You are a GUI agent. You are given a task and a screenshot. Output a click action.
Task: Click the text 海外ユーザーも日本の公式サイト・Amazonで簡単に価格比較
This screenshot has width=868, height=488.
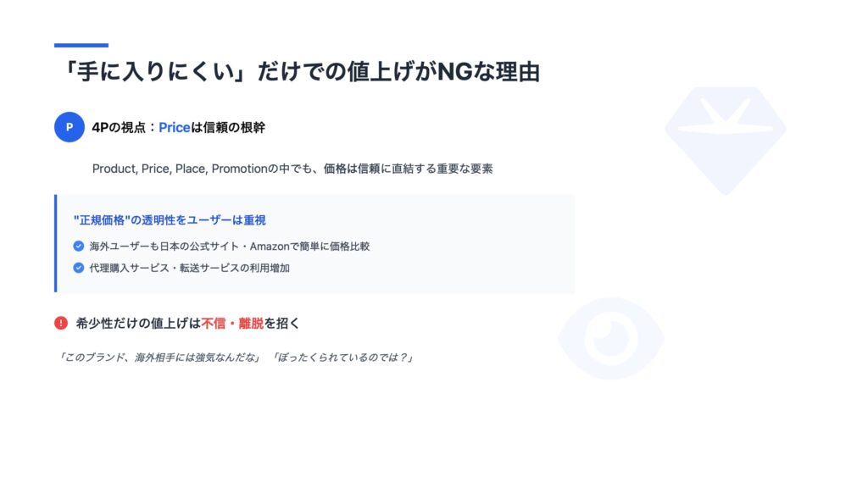tap(230, 247)
